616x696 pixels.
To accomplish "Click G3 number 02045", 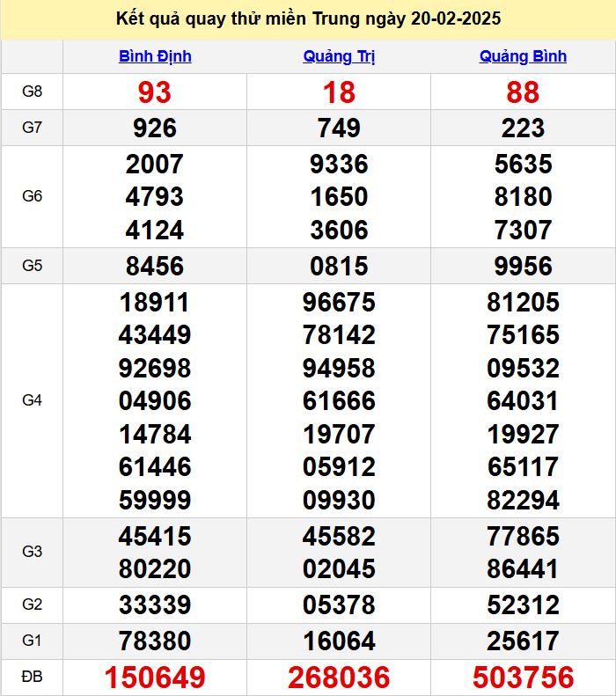I will pos(339,569).
